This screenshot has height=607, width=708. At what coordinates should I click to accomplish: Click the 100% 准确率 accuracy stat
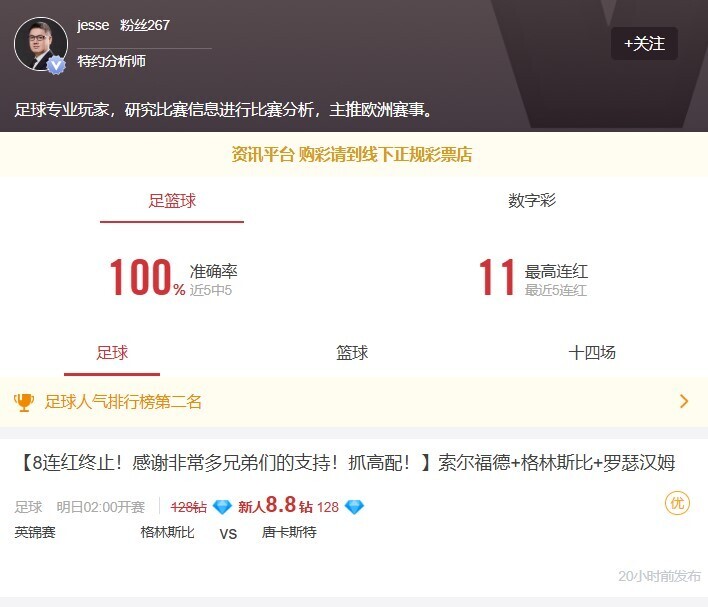click(172, 278)
